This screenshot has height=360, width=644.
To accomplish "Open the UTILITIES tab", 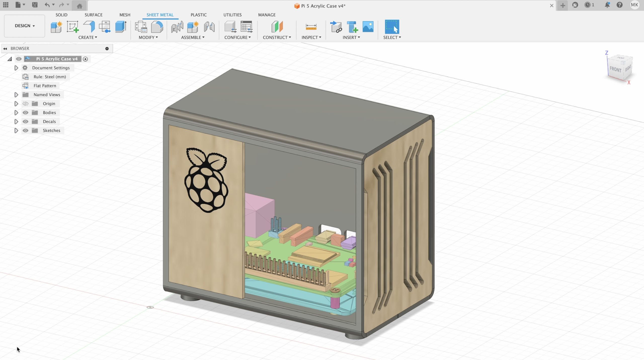I will (x=232, y=15).
